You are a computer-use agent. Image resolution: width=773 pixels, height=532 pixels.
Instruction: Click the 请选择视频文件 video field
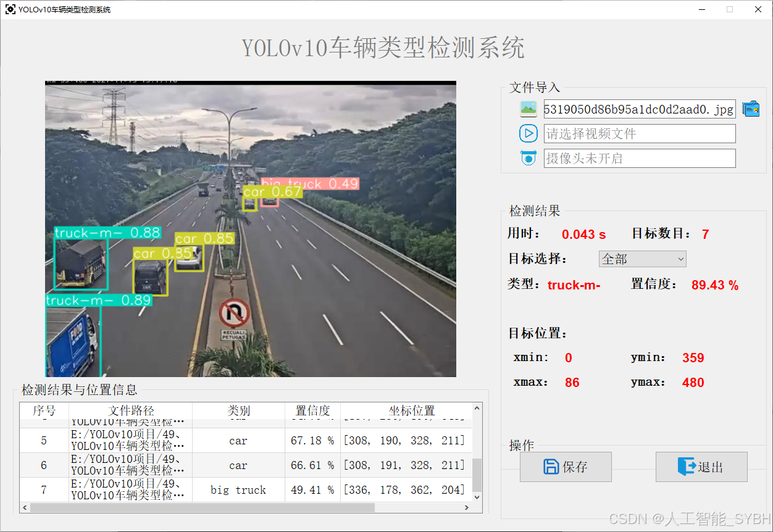[x=640, y=133]
